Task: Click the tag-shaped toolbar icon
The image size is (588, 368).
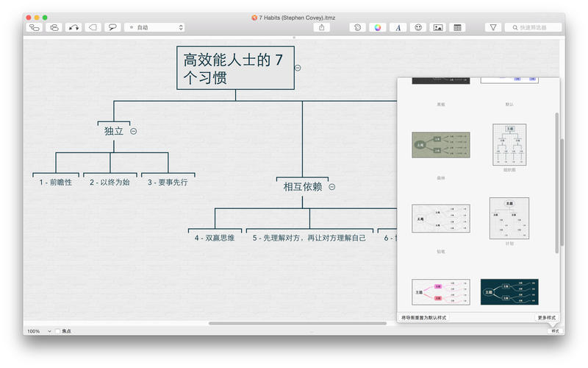Action: pyautogui.click(x=93, y=27)
